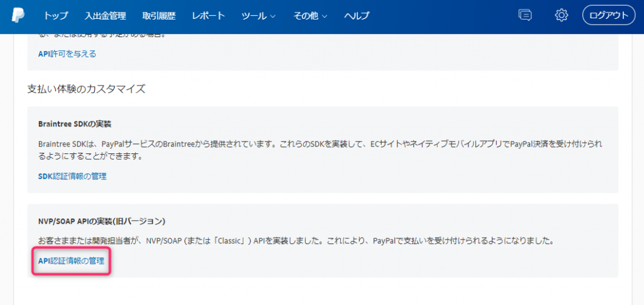Image resolution: width=644 pixels, height=305 pixels.
Task: Go to the トップ menu item
Action: [x=56, y=16]
